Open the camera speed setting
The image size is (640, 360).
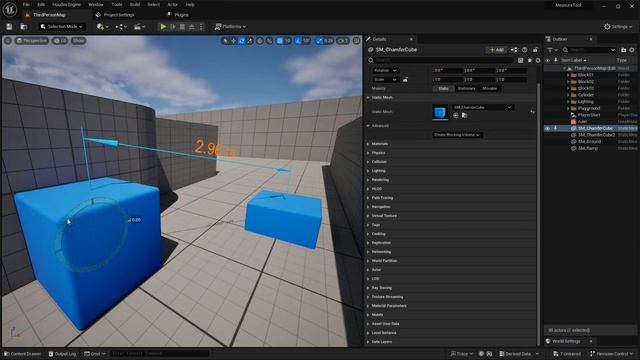pyautogui.click(x=343, y=41)
